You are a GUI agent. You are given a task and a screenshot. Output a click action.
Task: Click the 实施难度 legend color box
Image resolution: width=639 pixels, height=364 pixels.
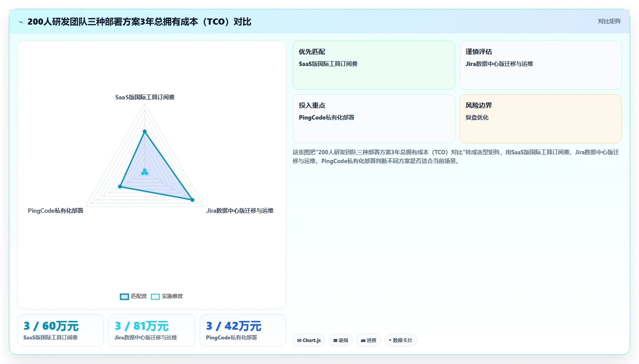click(x=155, y=296)
